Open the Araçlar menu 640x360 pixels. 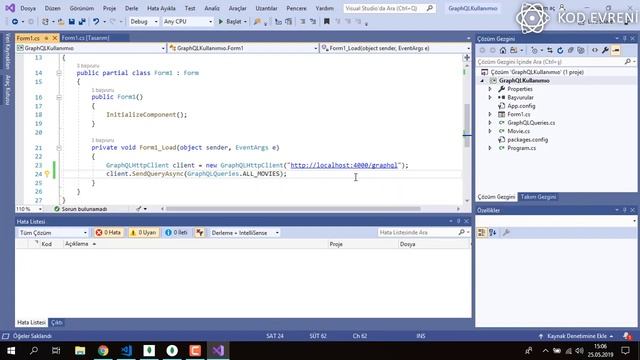[x=238, y=8]
